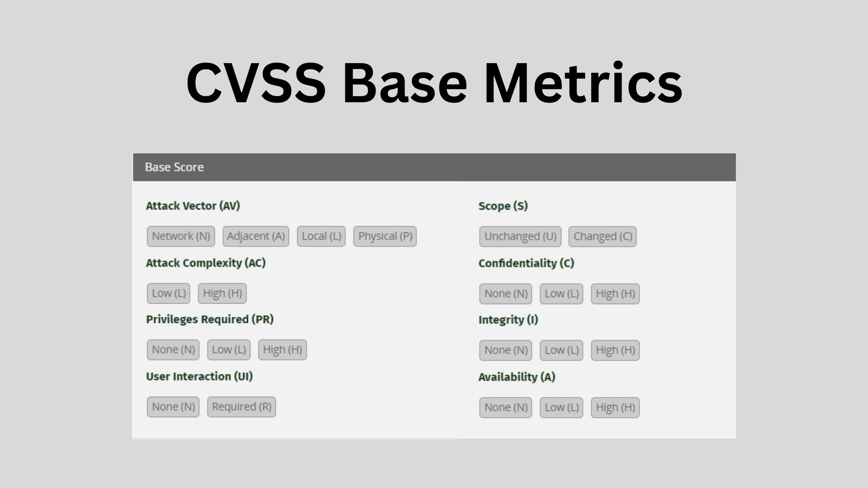Viewport: 868px width, 488px height.
Task: Select High (H) privileges required
Action: pyautogui.click(x=282, y=350)
